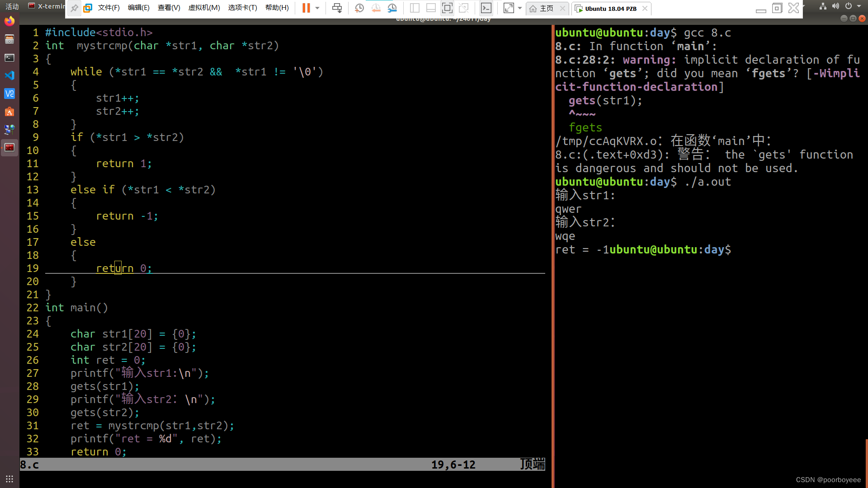The width and height of the screenshot is (868, 488).
Task: Open the 虚拟机(M) menu
Action: (204, 8)
